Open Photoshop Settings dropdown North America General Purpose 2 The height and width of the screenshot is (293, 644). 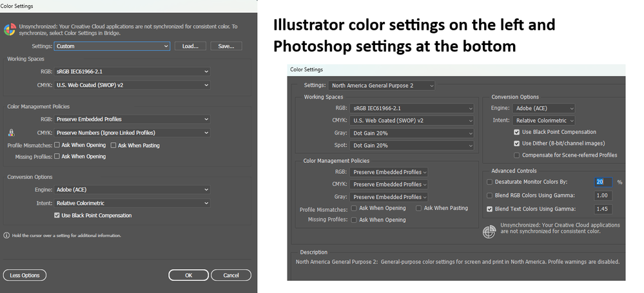tap(381, 86)
